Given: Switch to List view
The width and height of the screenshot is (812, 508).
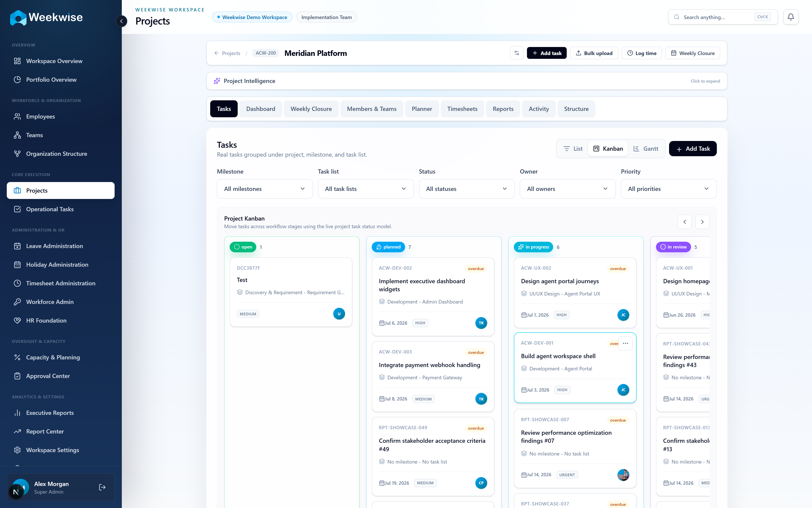Looking at the screenshot, I should [x=573, y=149].
